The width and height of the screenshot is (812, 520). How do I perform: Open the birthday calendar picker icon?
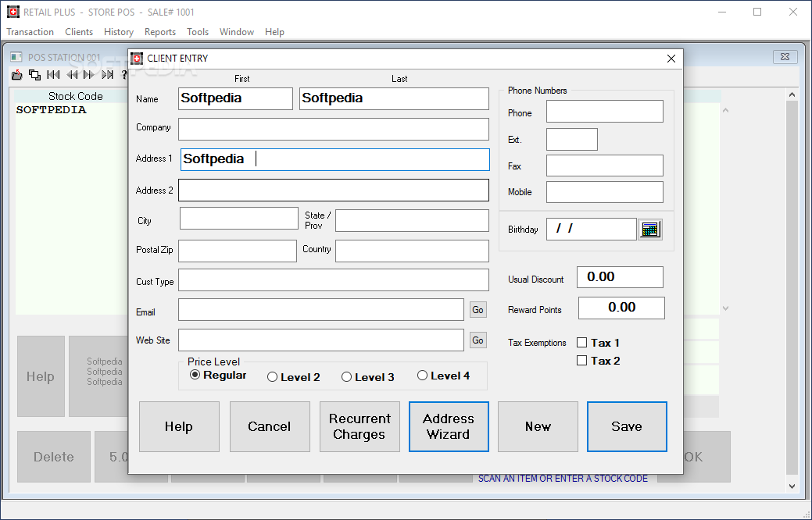click(650, 230)
